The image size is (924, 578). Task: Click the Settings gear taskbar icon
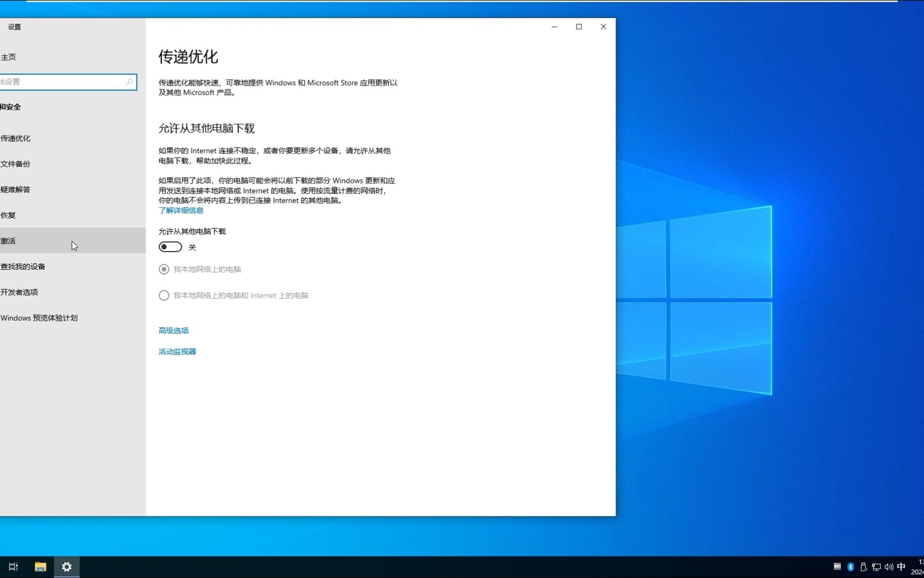(x=67, y=567)
